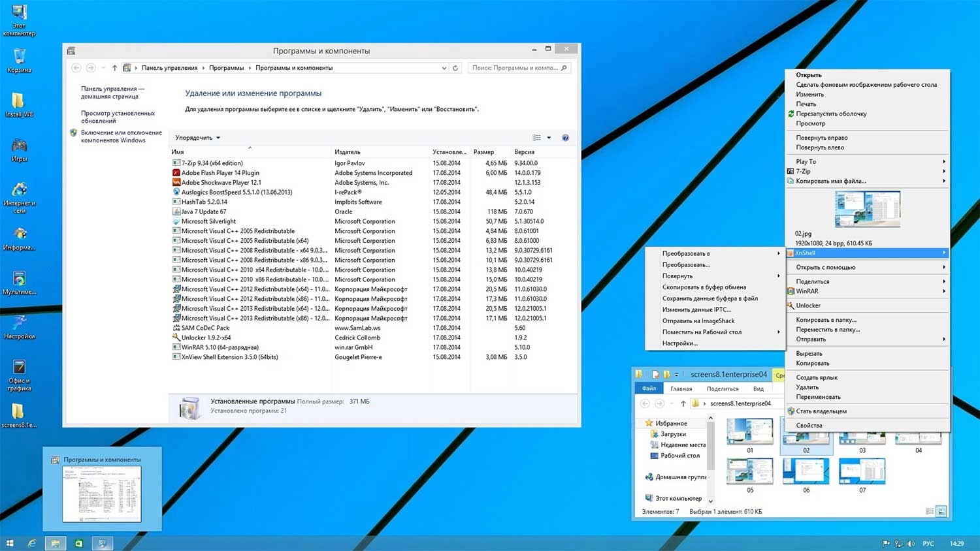Open the Install_W8 folder on desktop
Image resolution: width=980 pixels, height=551 pixels.
[x=19, y=104]
